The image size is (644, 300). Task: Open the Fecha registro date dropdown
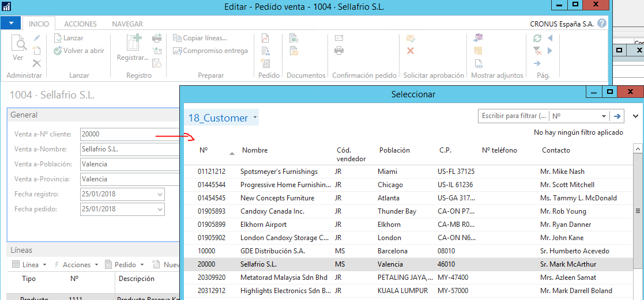[160, 194]
